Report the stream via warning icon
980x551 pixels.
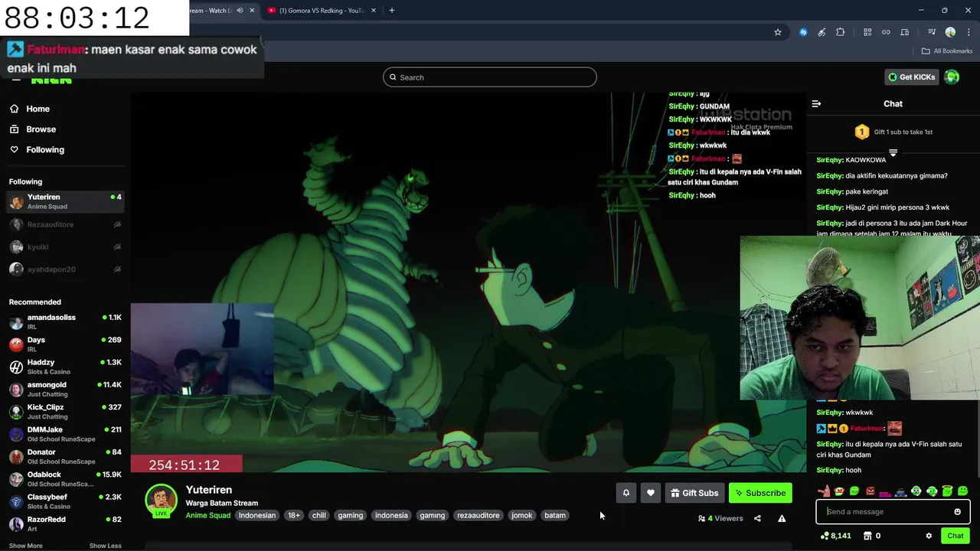click(782, 518)
